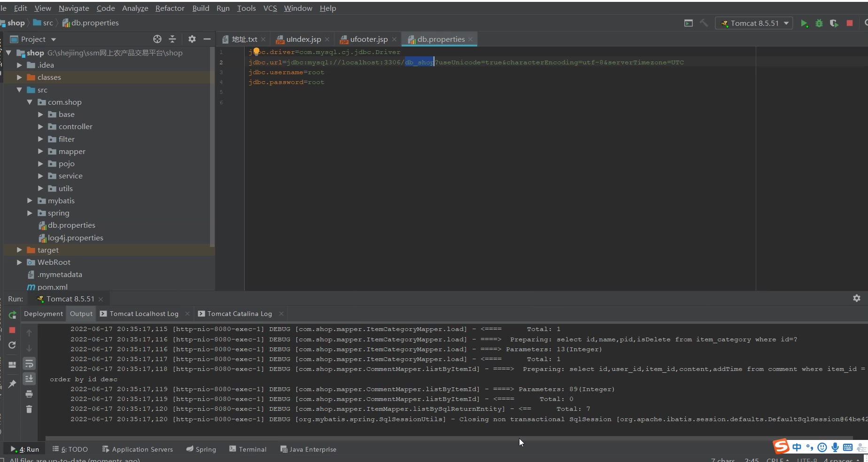Rerun Tomcat server in Run panel

pyautogui.click(x=13, y=315)
